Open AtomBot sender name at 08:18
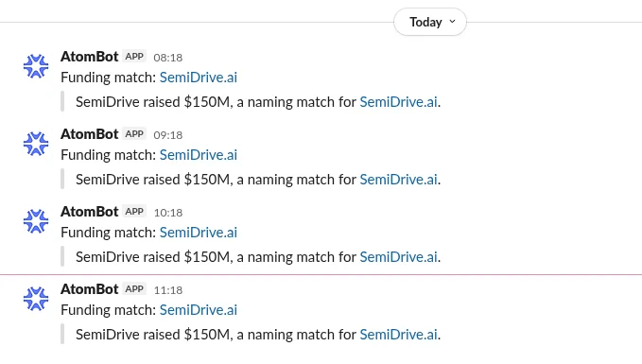The height and width of the screenshot is (364, 642). pos(89,57)
